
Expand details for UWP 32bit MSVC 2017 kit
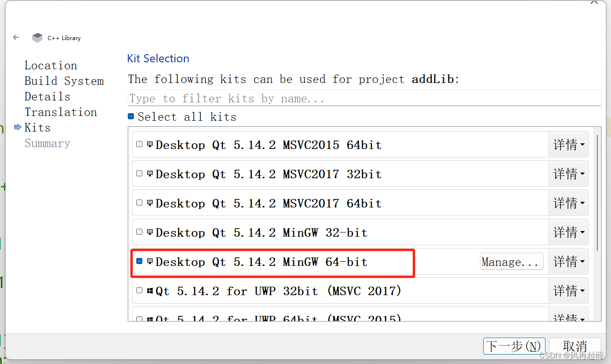click(569, 291)
